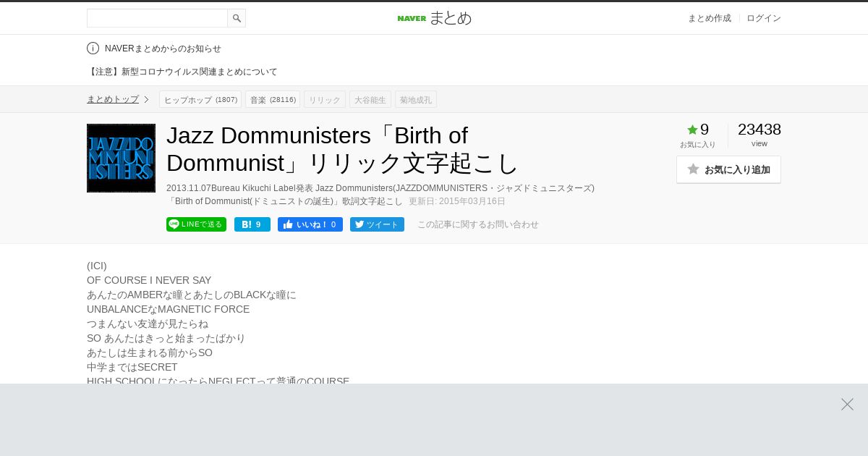
Task: Select the 菊地成孔 tag
Action: point(416,99)
